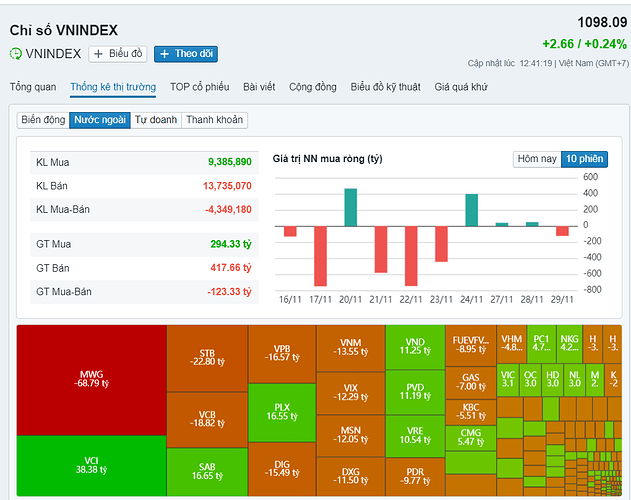Open the VPB -16.57 tỷ tile
This screenshot has width=631, height=500.
(282, 354)
